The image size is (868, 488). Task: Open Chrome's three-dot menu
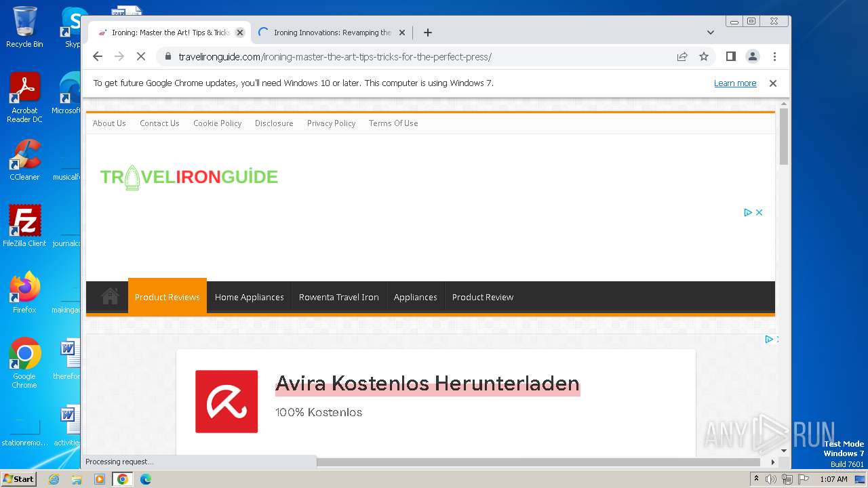click(774, 57)
